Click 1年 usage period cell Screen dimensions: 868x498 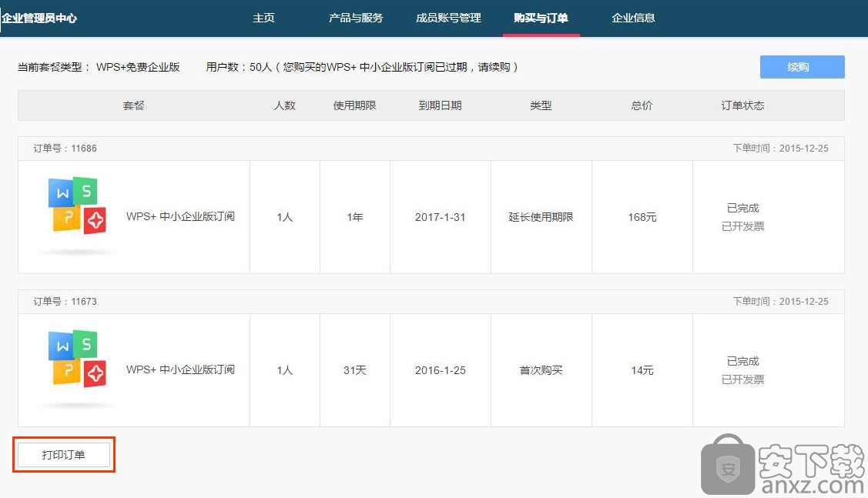pyautogui.click(x=355, y=218)
